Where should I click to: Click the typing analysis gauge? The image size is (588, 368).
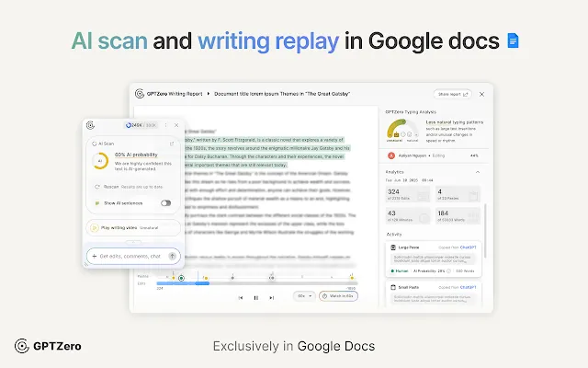coord(402,130)
